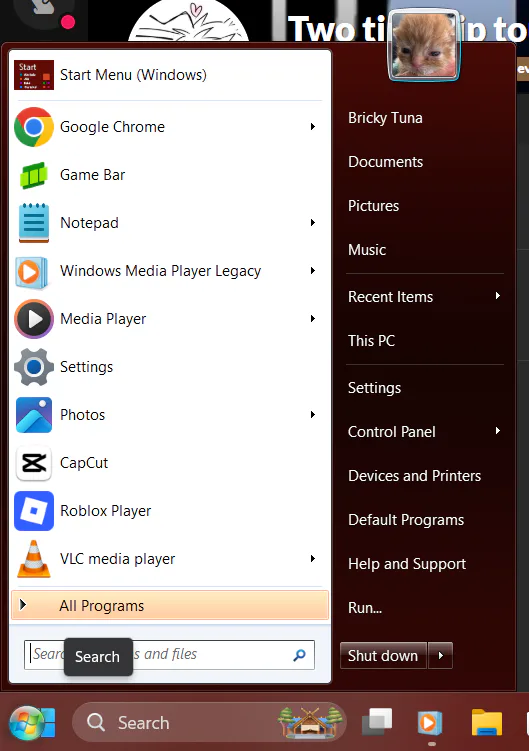This screenshot has width=529, height=751.
Task: Open the Bricky Tuna user folder
Action: click(x=385, y=118)
